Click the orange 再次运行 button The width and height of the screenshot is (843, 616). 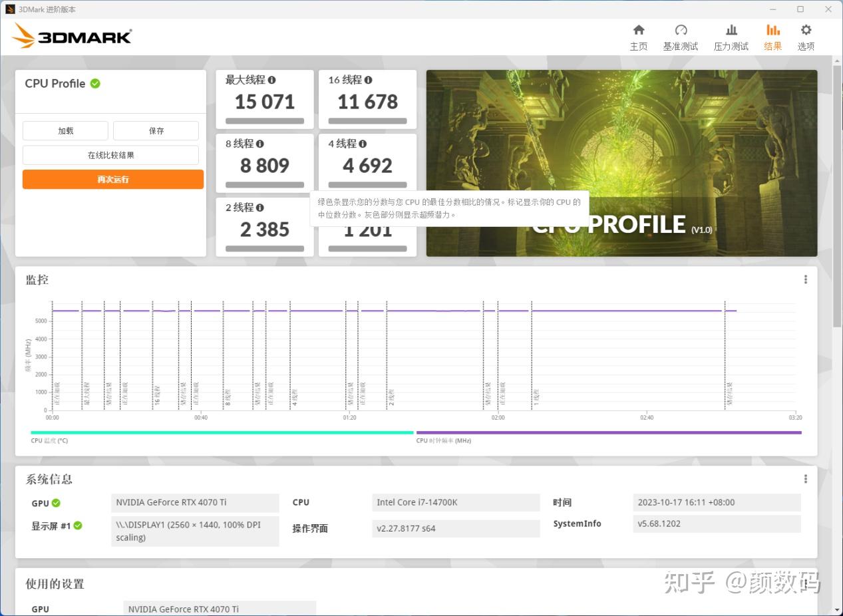coord(112,179)
